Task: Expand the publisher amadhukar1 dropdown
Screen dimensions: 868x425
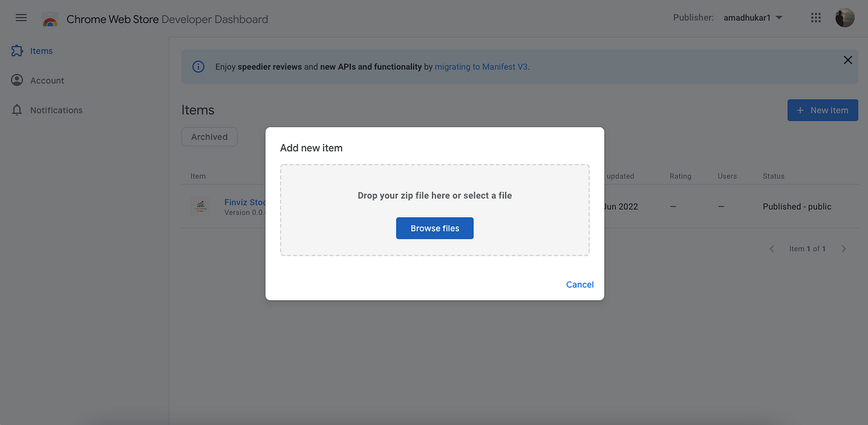Action: [x=753, y=17]
